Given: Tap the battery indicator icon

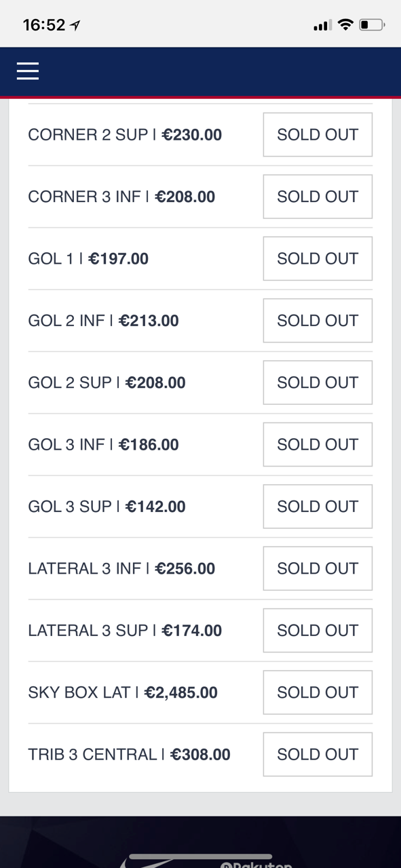Looking at the screenshot, I should click(x=372, y=25).
